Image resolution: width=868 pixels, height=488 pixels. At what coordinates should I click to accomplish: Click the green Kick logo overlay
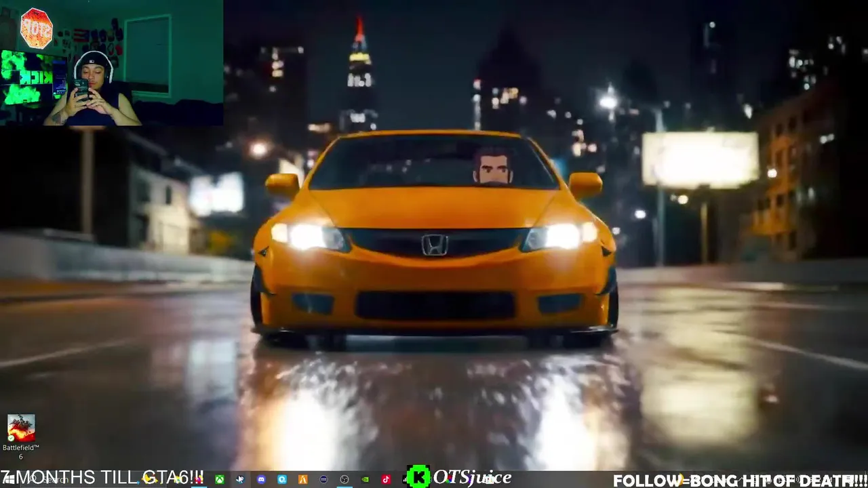(x=418, y=477)
